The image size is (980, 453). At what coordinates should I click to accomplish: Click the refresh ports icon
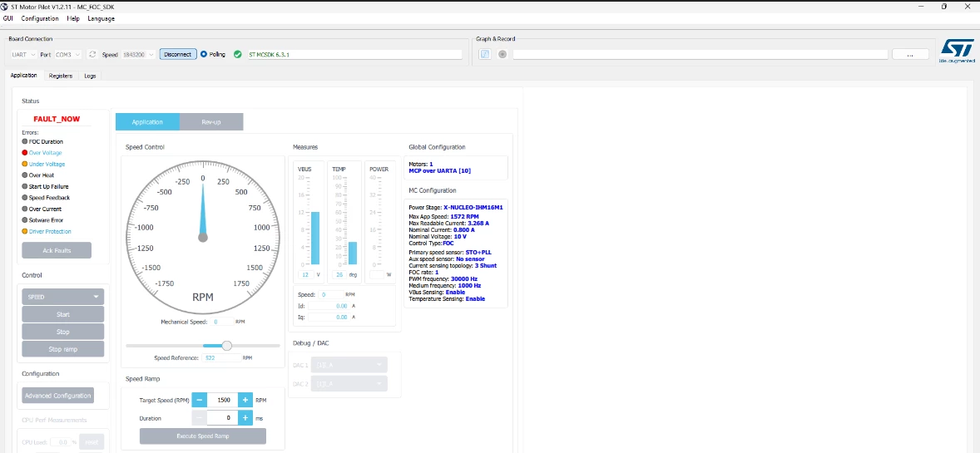coord(92,54)
